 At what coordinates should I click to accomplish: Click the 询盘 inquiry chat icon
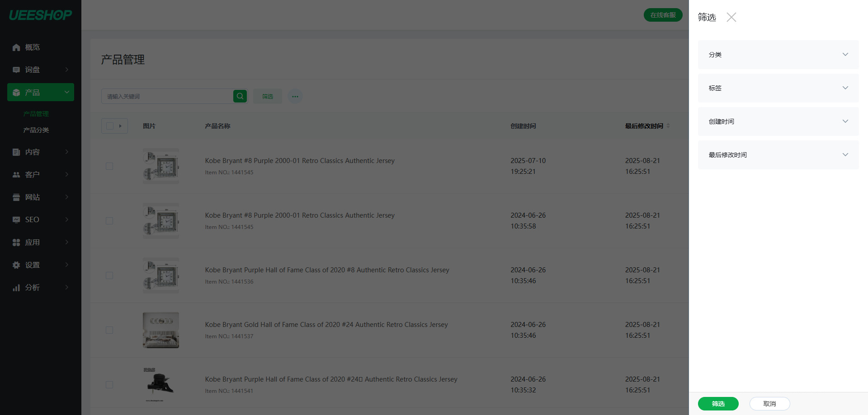(16, 70)
